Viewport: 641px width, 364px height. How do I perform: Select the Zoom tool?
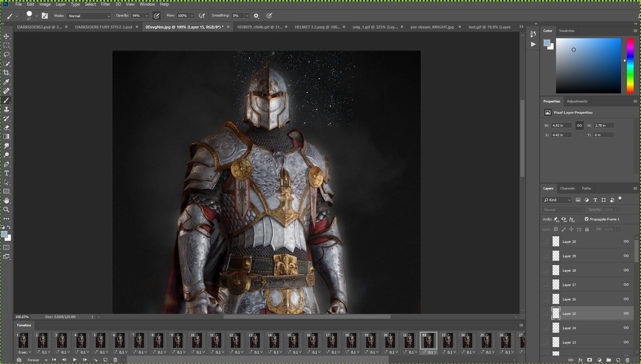point(6,210)
